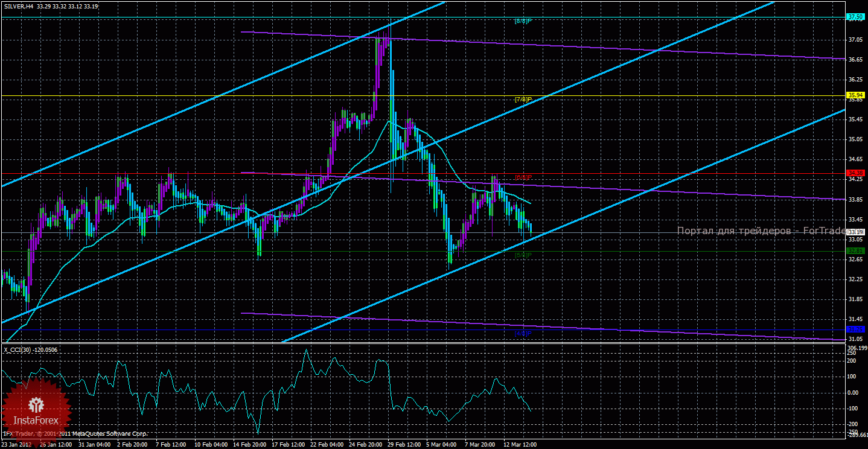Click the 23 Jan 2012 date label

pos(16,445)
